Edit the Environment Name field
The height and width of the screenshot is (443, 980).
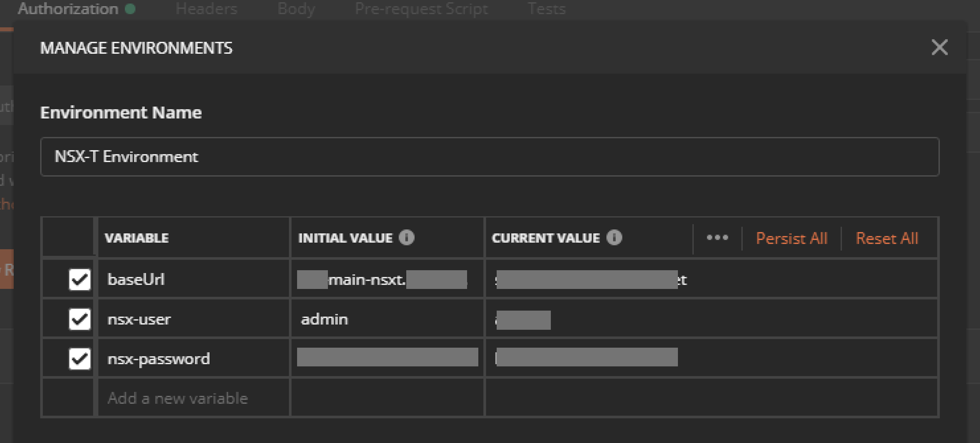point(490,157)
